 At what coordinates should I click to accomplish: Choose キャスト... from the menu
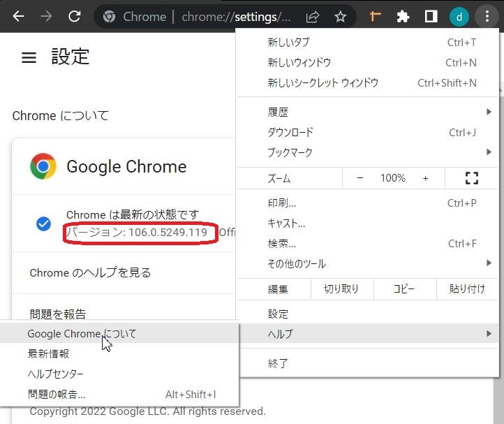(368, 224)
